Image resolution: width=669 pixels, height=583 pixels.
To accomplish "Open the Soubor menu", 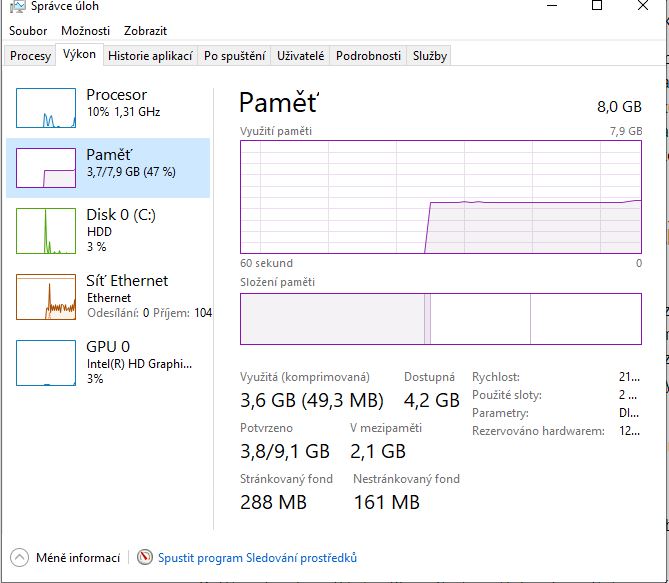I will 28,31.
